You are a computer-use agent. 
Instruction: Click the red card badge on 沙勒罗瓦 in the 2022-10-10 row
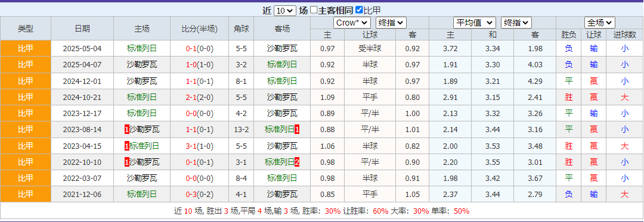[x=126, y=162]
